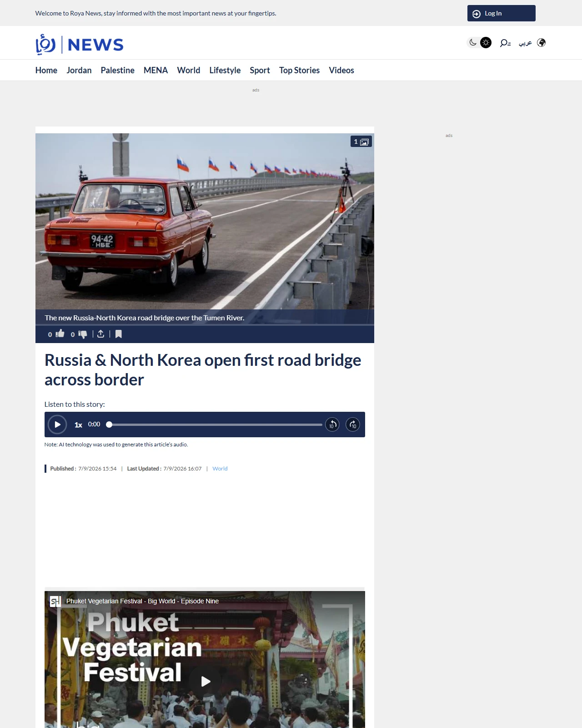Select MENA in the navigation bar
This screenshot has height=728, width=582.
coord(156,70)
